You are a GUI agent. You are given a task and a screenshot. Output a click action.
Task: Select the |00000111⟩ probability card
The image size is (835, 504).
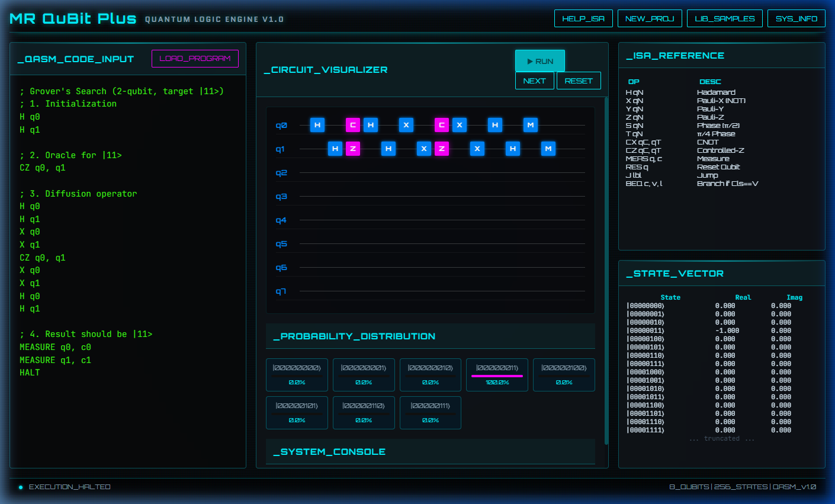click(431, 413)
